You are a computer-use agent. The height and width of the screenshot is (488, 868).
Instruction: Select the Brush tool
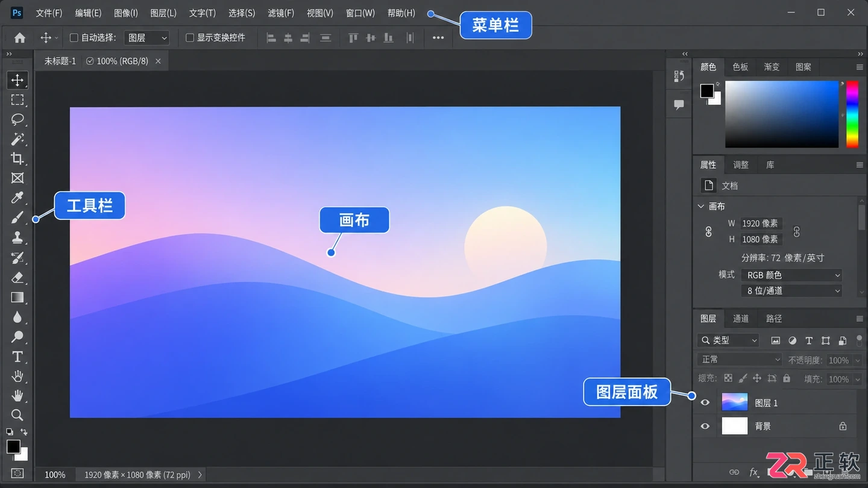point(17,217)
